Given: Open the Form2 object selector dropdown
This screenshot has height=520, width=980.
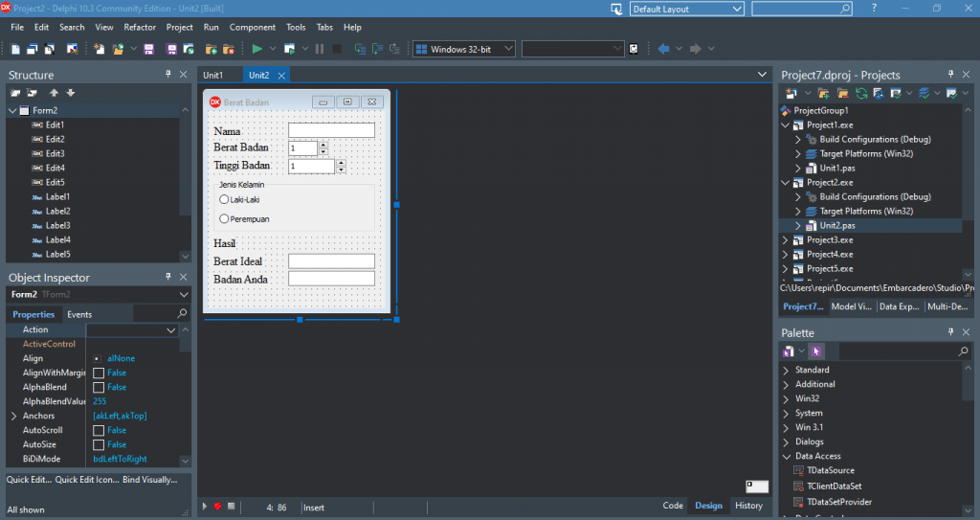Looking at the screenshot, I should [x=183, y=295].
